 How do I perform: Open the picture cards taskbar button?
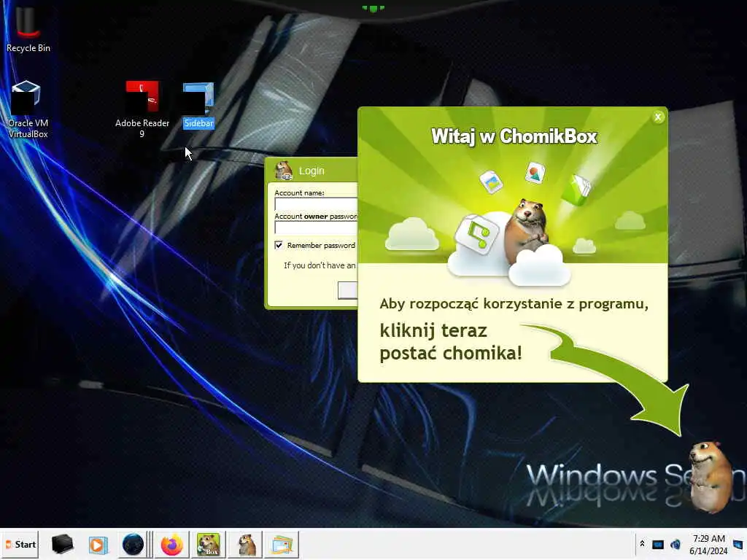(x=282, y=544)
